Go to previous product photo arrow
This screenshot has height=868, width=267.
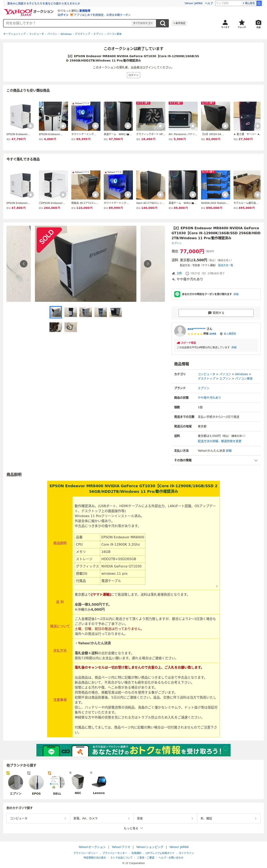click(x=23, y=264)
